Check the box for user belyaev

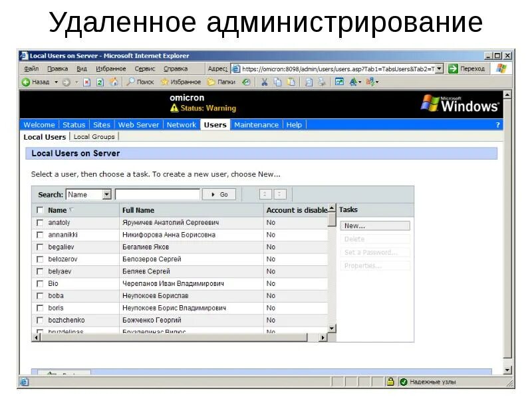pyautogui.click(x=40, y=271)
